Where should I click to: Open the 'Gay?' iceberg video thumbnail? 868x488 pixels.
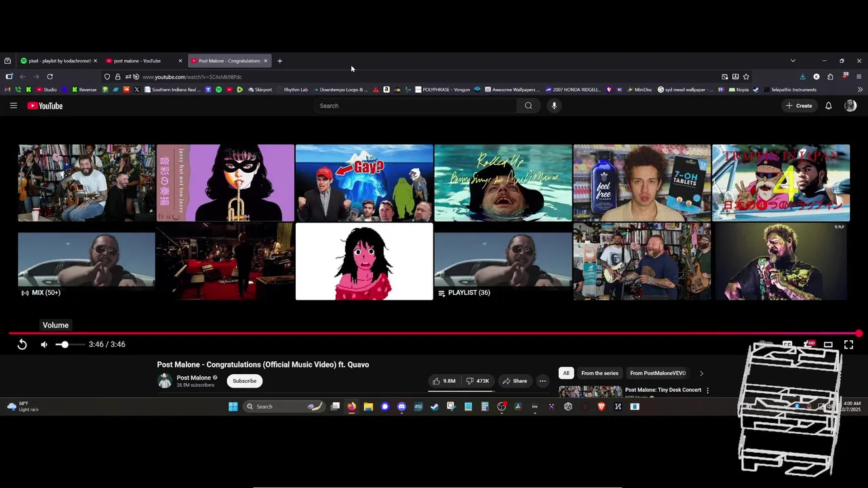pos(364,183)
